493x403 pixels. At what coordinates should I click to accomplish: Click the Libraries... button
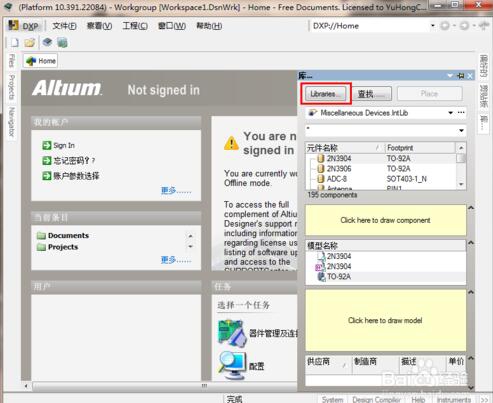coord(325,94)
